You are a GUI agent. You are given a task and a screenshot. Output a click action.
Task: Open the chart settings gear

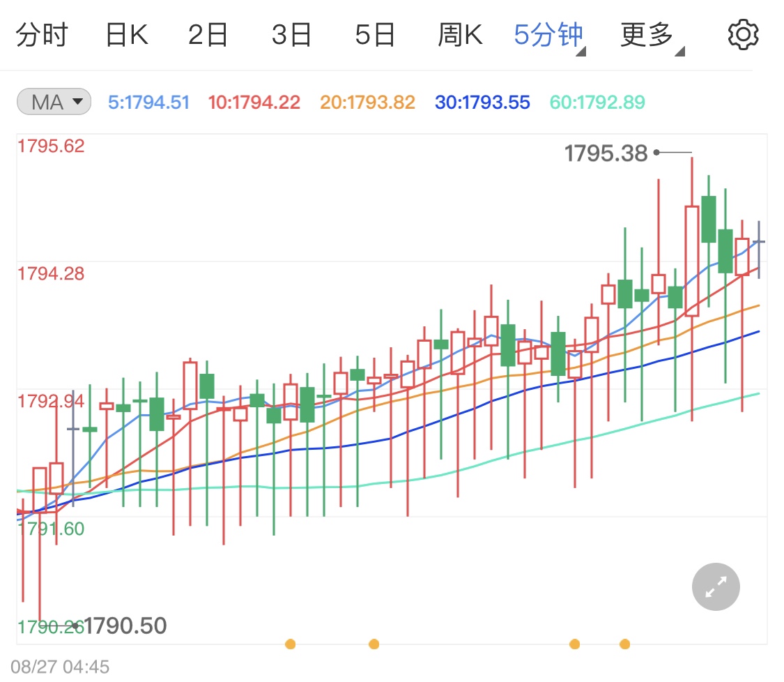coord(743,35)
